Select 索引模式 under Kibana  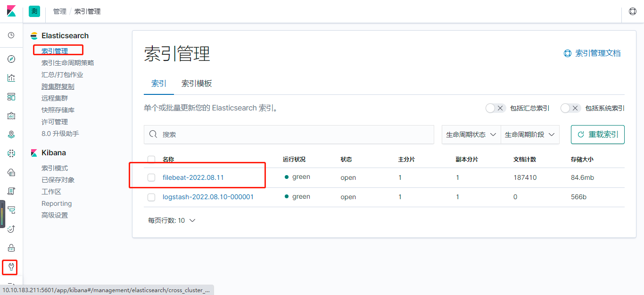tap(55, 168)
